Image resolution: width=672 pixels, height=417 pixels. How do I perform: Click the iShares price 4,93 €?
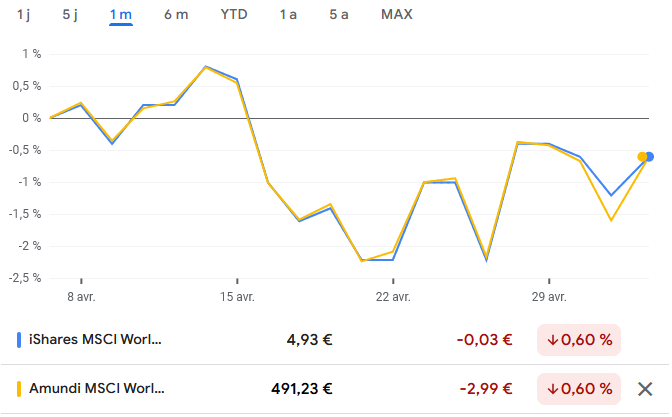[309, 339]
